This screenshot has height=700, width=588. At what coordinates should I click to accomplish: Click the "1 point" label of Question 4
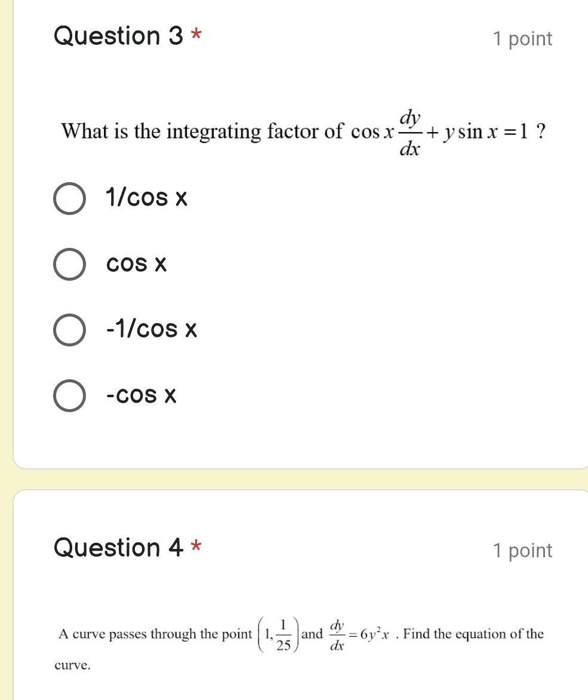(523, 551)
